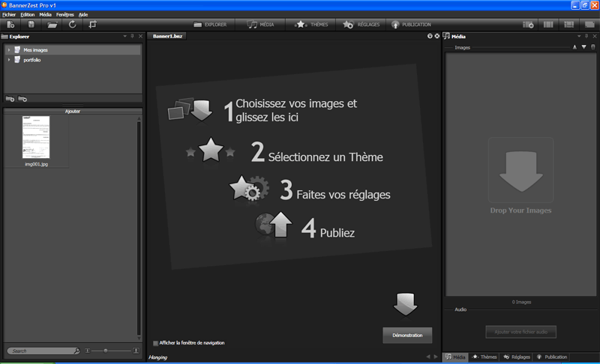Click the open folder toolbar icon
Screen dimensions: 600x364
point(52,25)
